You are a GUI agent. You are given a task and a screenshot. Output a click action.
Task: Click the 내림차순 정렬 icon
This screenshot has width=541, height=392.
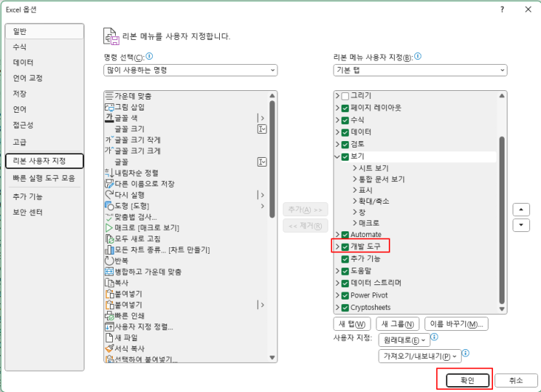109,173
